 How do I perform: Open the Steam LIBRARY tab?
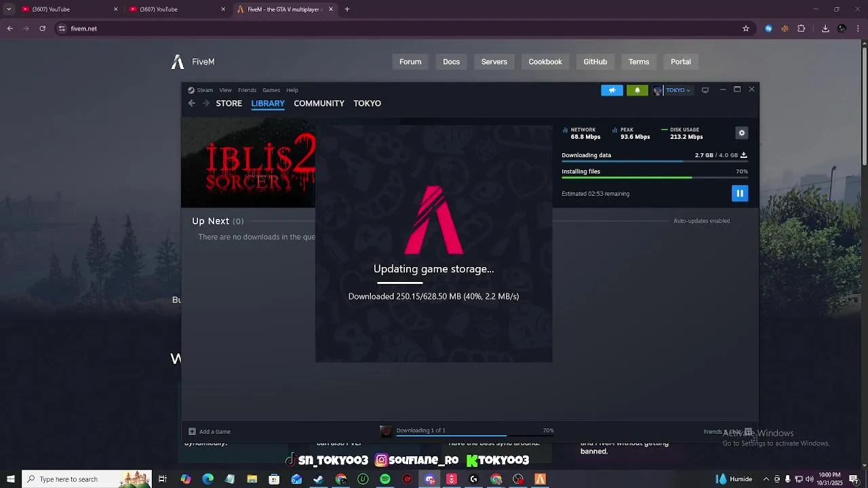[268, 103]
